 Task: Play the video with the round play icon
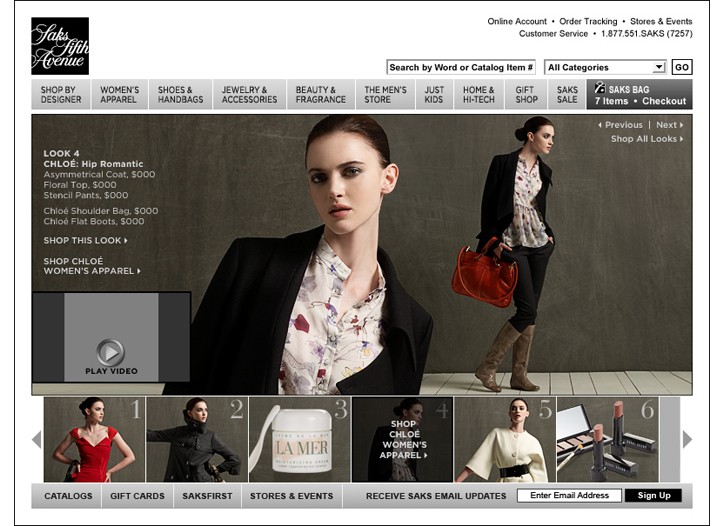pos(110,352)
